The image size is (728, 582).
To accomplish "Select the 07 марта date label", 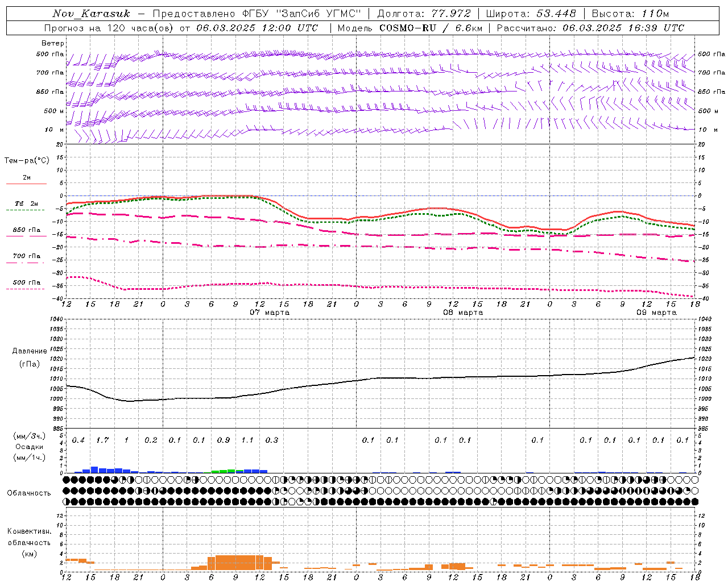I will pyautogui.click(x=270, y=313).
